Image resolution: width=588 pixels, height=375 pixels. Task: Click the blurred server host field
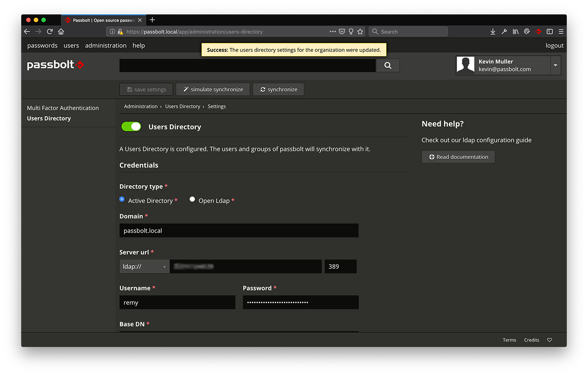pyautogui.click(x=246, y=267)
